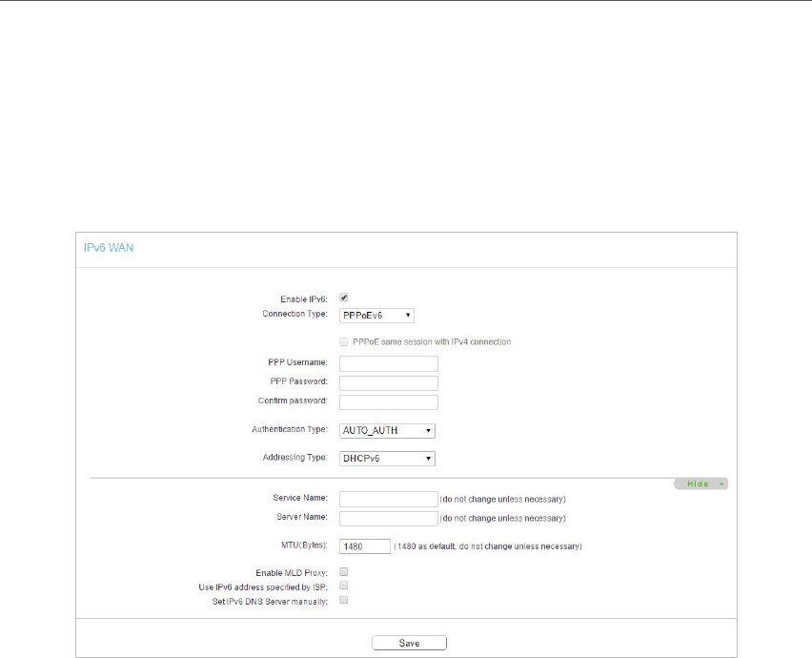The height and width of the screenshot is (658, 812).
Task: Open the Authentication Type dropdown
Action: coord(387,430)
